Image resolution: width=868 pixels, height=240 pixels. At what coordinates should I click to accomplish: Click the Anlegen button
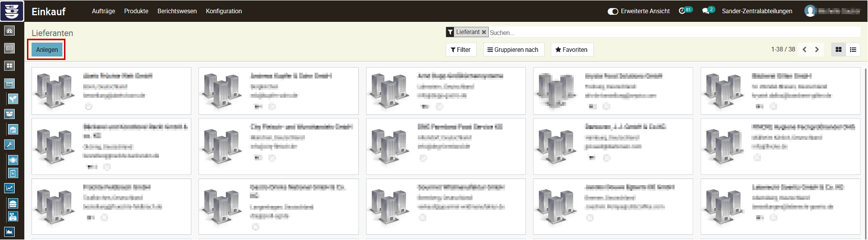(47, 50)
